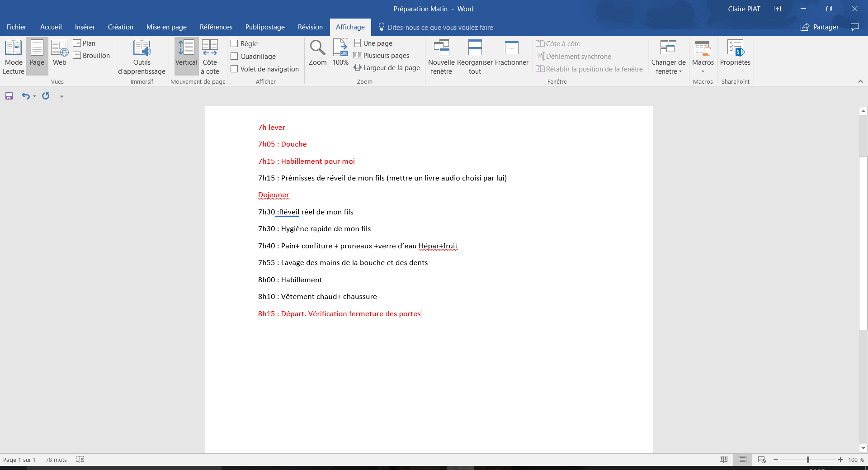Switch to Mode Lecture view
The height and width of the screenshot is (470, 868).
pyautogui.click(x=14, y=57)
